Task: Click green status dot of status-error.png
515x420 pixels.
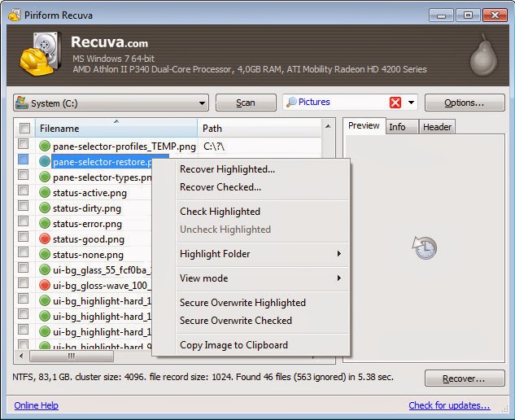Action: pos(45,224)
